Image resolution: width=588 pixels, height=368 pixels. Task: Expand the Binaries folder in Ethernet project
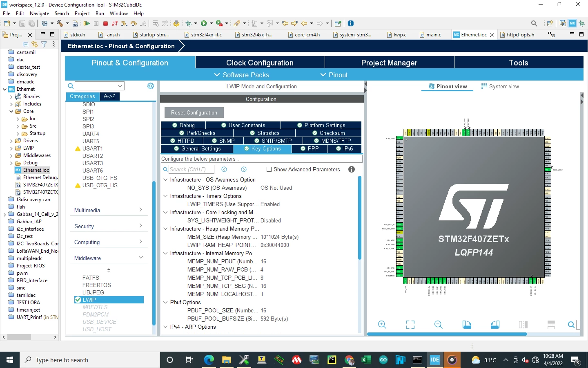coord(11,96)
